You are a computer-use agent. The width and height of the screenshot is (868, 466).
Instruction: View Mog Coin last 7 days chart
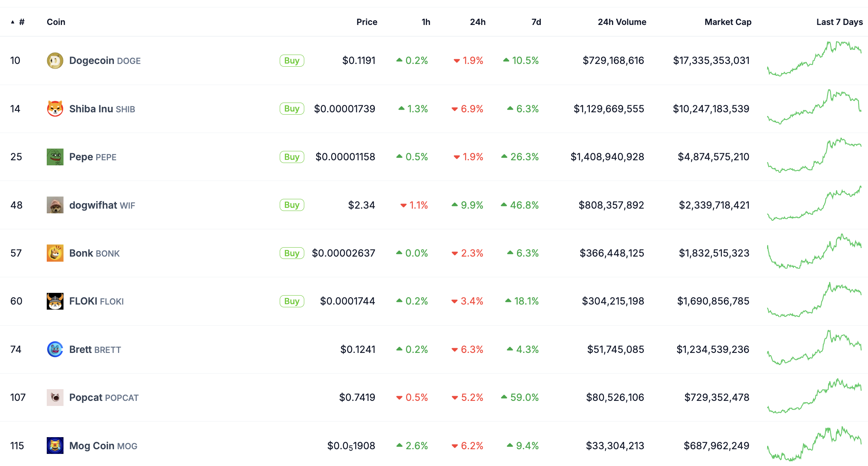(x=814, y=444)
